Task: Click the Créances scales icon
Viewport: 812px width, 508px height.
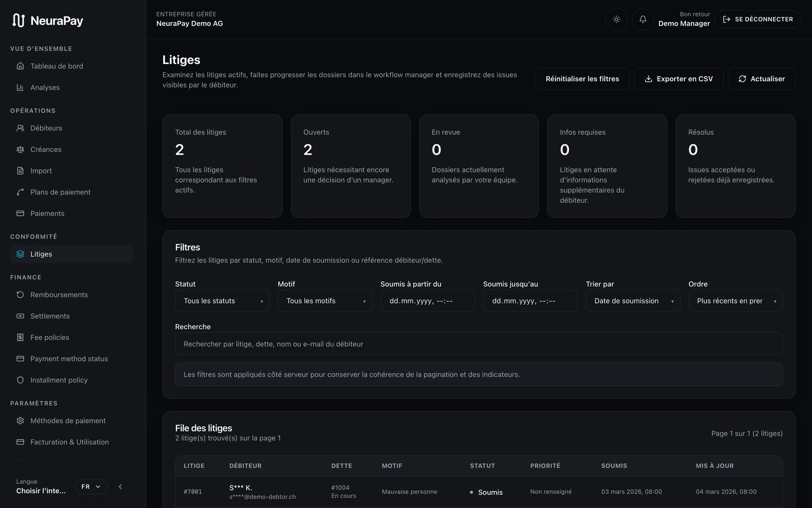Action: pyautogui.click(x=20, y=150)
